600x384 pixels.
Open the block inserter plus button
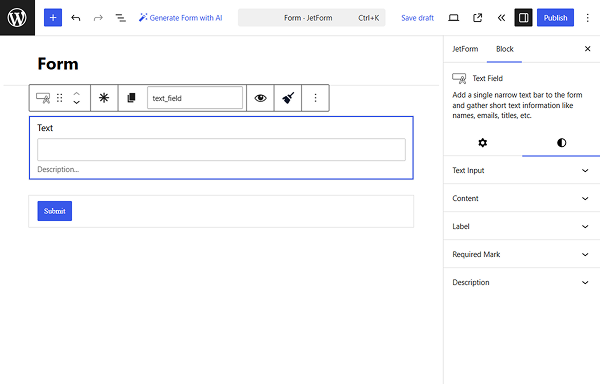click(53, 18)
